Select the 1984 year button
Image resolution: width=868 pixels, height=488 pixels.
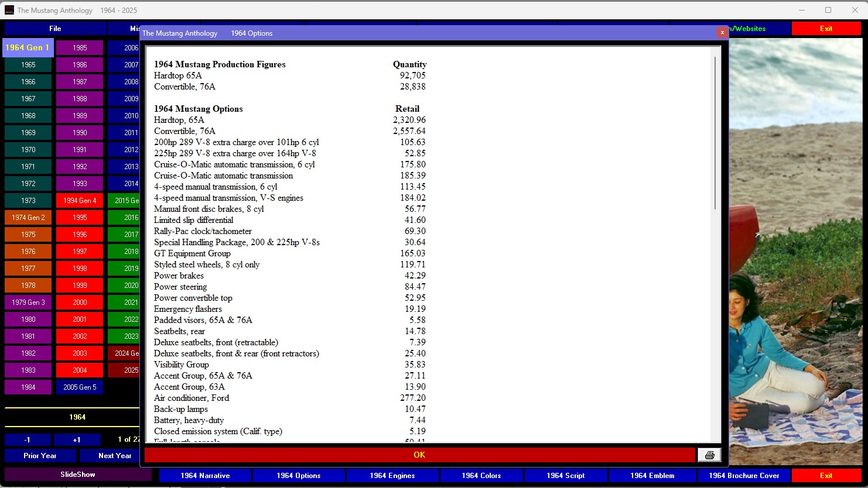28,387
